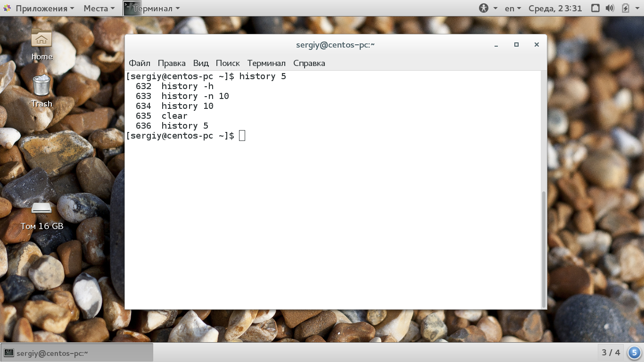Image resolution: width=644 pixels, height=362 pixels.
Task: Click the 3 / 4 workspace switcher
Action: click(x=611, y=352)
